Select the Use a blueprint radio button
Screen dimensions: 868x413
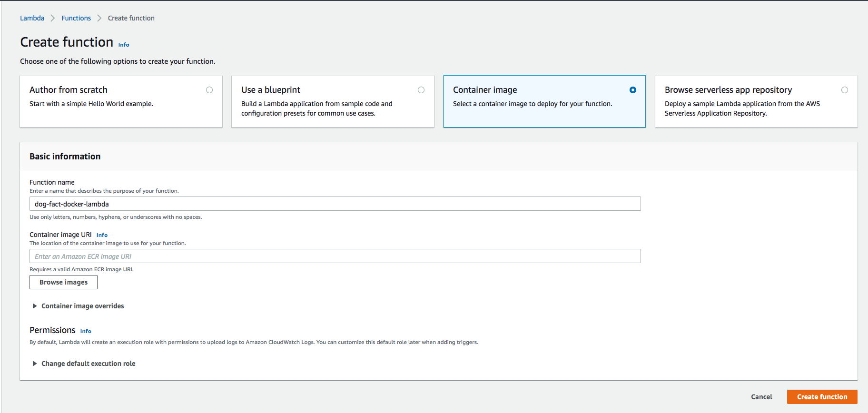coord(421,90)
